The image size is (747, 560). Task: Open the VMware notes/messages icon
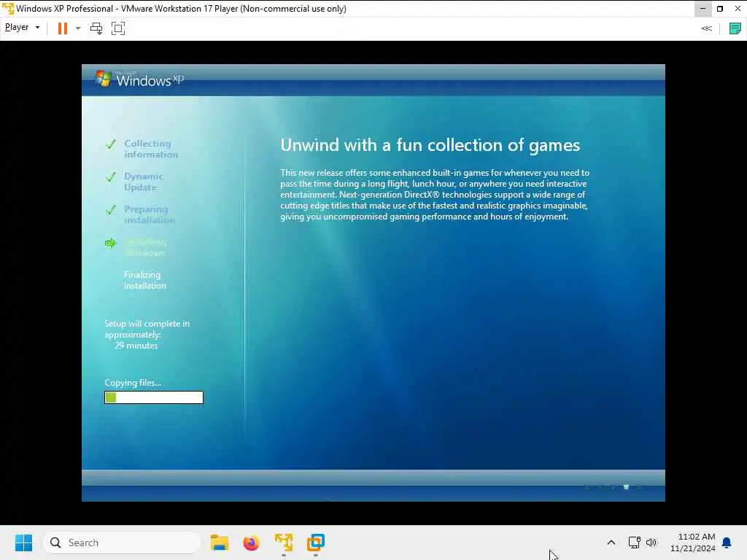click(x=735, y=28)
